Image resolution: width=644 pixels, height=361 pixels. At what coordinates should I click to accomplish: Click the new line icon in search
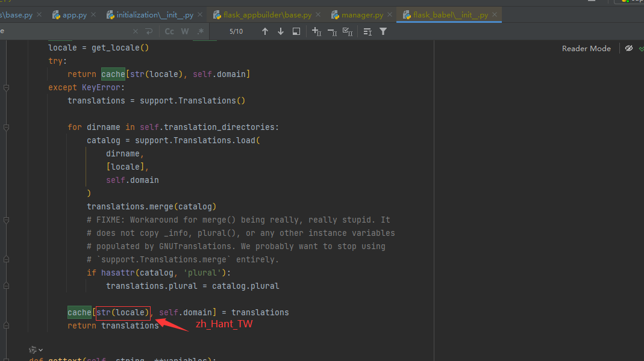pyautogui.click(x=149, y=31)
